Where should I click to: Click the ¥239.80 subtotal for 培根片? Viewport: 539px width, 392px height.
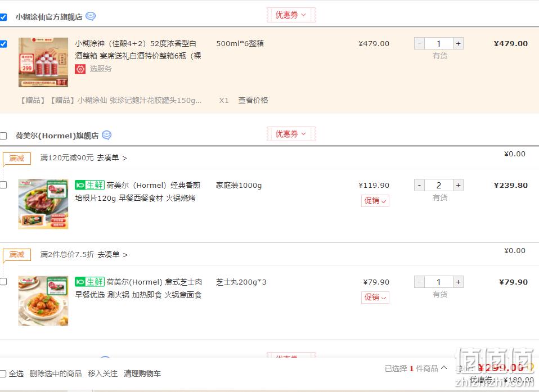511,186
